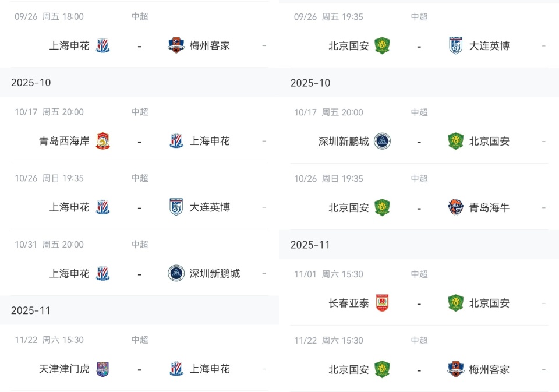559x392 pixels.
Task: Select the 北京国安 green crest icon
Action: coord(383,45)
